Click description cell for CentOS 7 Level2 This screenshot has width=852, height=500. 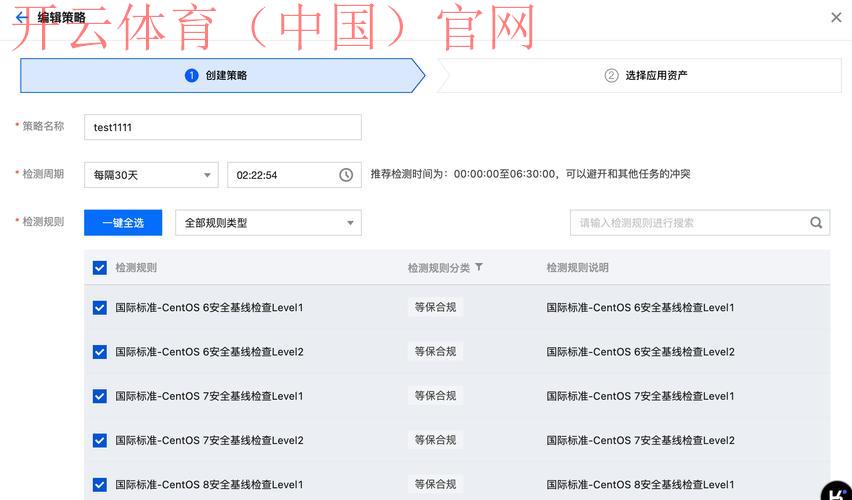point(640,440)
